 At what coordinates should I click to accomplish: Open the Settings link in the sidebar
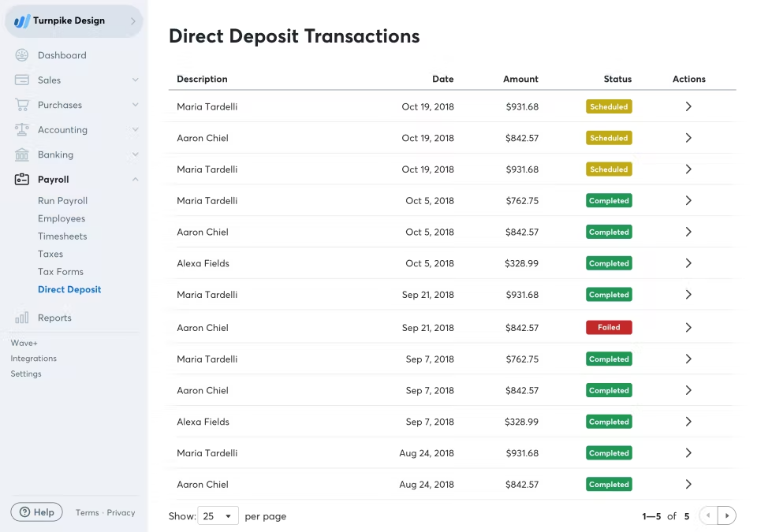pos(26,374)
